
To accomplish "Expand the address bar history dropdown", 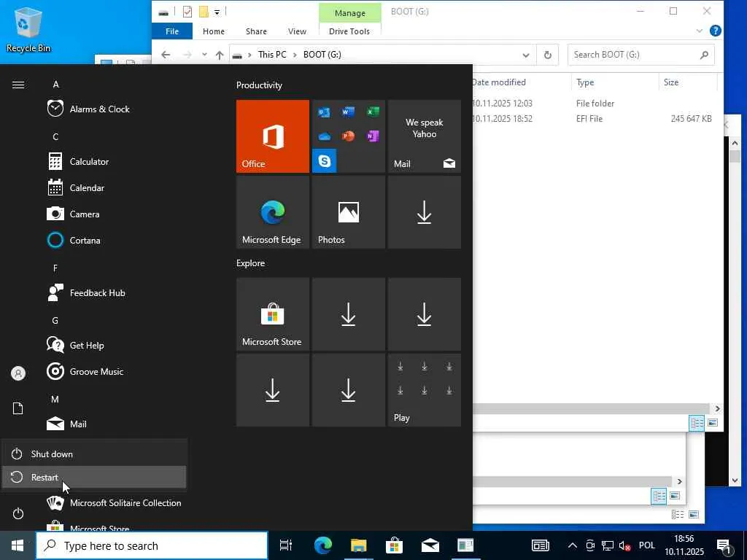I will tap(525, 55).
